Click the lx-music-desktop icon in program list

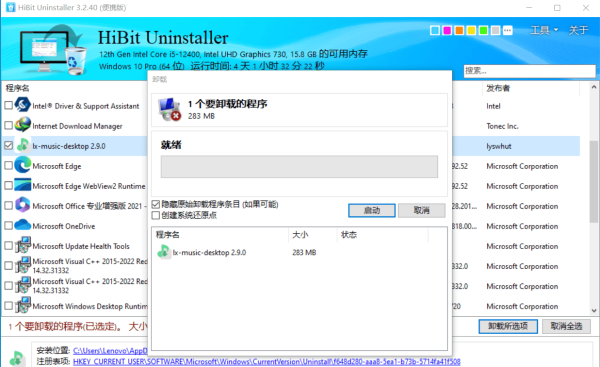point(23,145)
